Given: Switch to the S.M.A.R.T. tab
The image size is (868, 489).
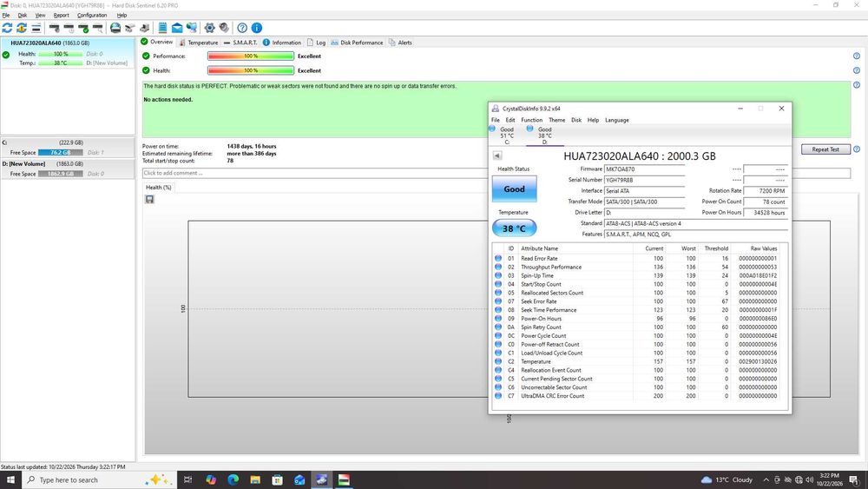Looking at the screenshot, I should [x=240, y=43].
